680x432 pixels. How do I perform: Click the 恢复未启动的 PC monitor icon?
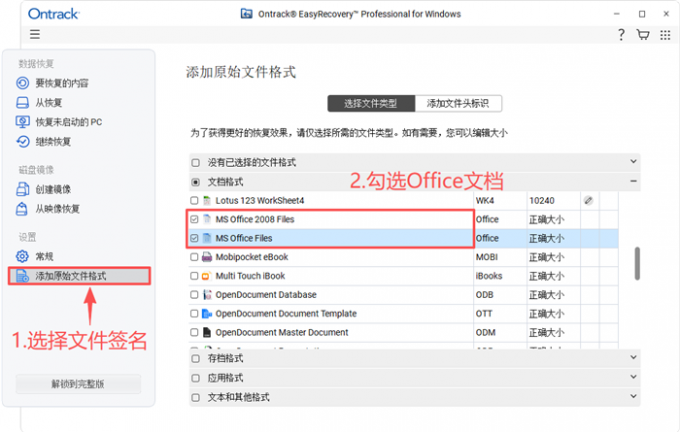coord(23,122)
